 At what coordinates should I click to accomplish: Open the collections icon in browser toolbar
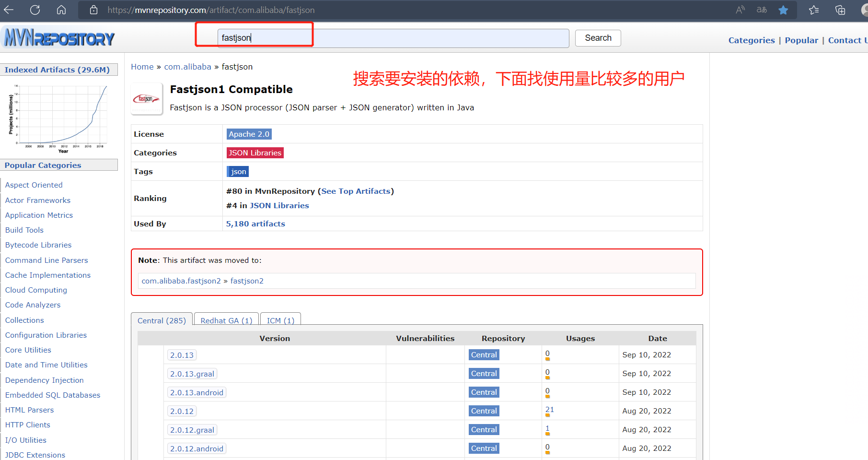point(840,10)
